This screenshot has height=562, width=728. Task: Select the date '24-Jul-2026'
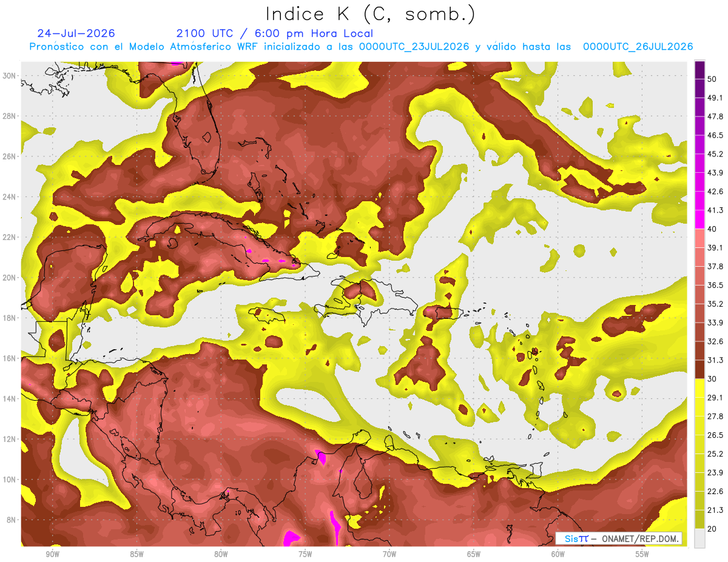76,33
